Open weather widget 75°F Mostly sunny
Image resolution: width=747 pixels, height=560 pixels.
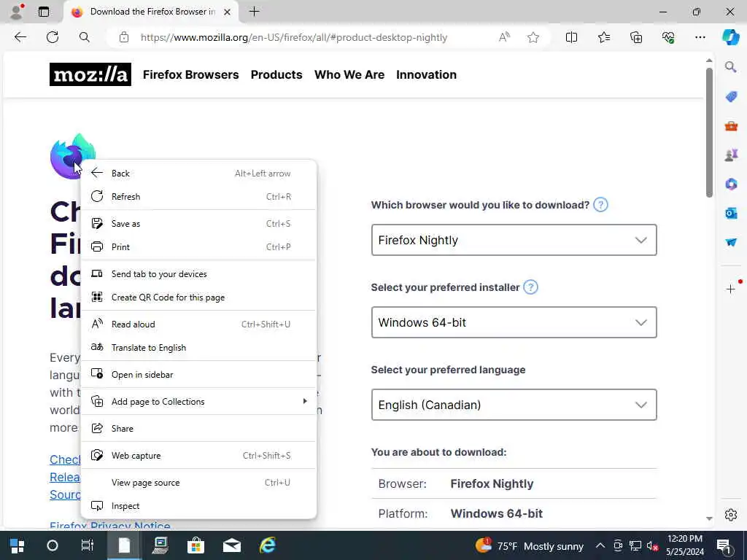click(530, 545)
